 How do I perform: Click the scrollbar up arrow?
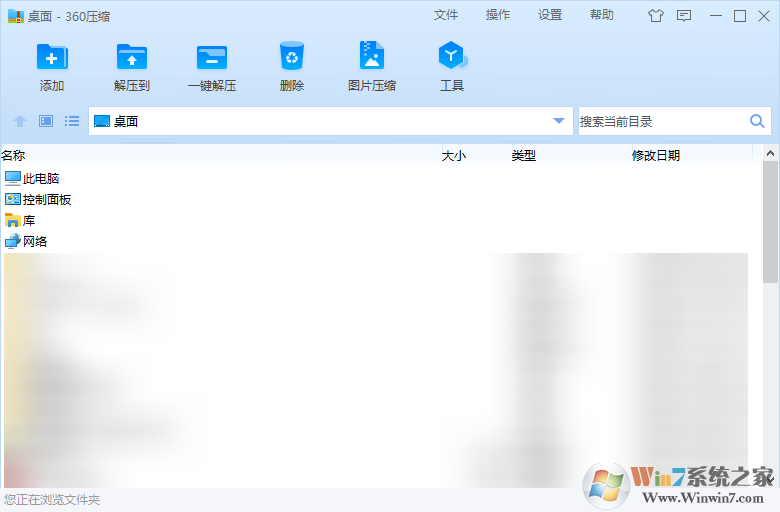coord(771,153)
